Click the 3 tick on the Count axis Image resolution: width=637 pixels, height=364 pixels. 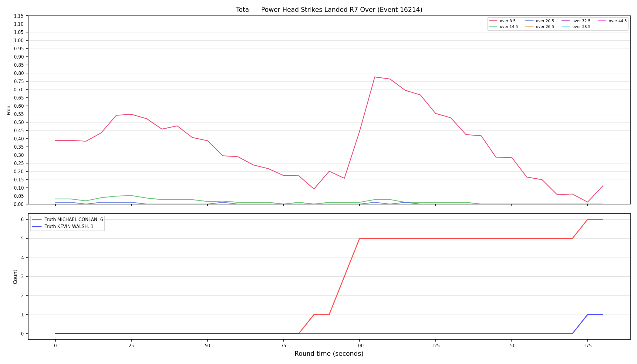22,276
